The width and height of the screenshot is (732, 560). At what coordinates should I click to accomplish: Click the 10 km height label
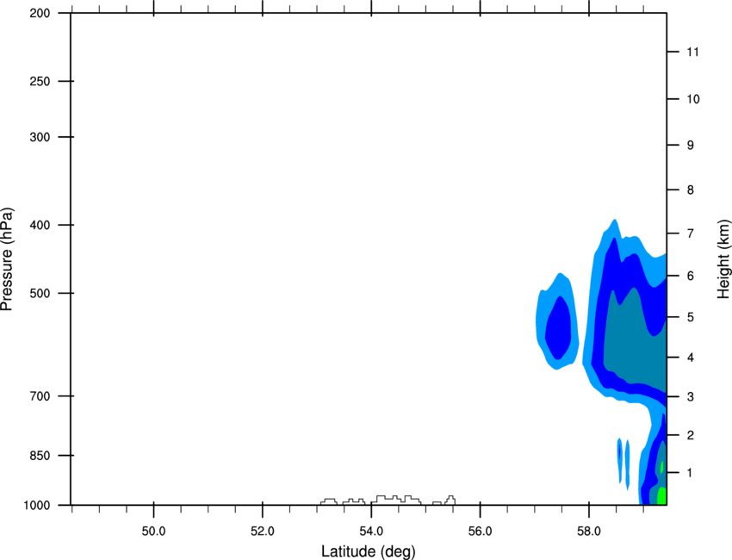693,99
